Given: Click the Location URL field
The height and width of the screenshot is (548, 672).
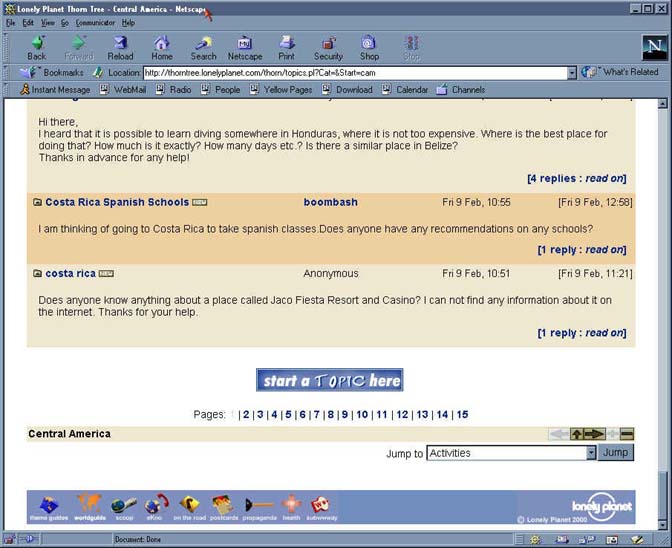Looking at the screenshot, I should (355, 73).
